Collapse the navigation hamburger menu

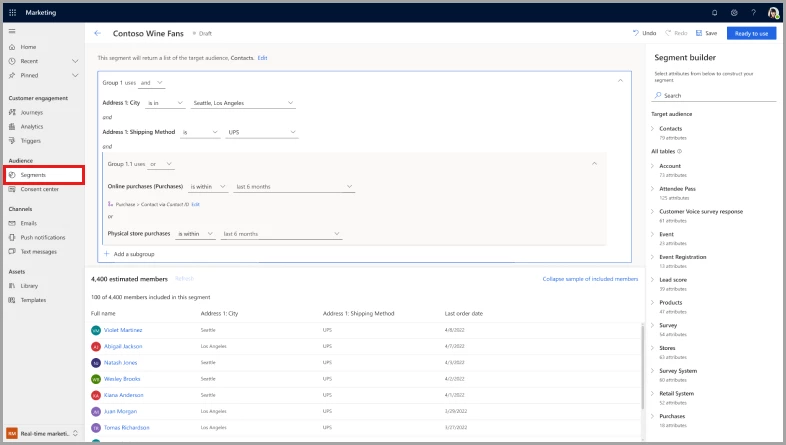coord(12,31)
